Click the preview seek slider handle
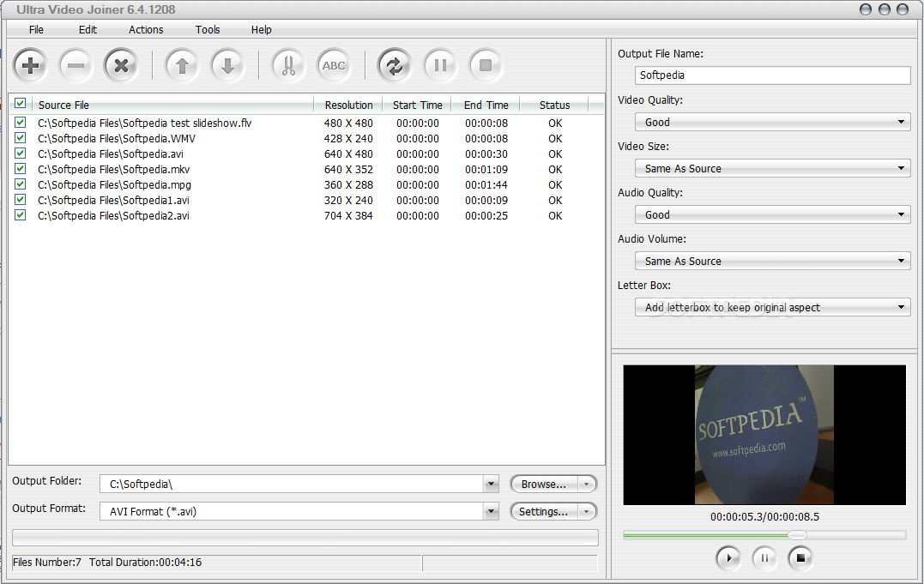This screenshot has width=924, height=584. (797, 535)
